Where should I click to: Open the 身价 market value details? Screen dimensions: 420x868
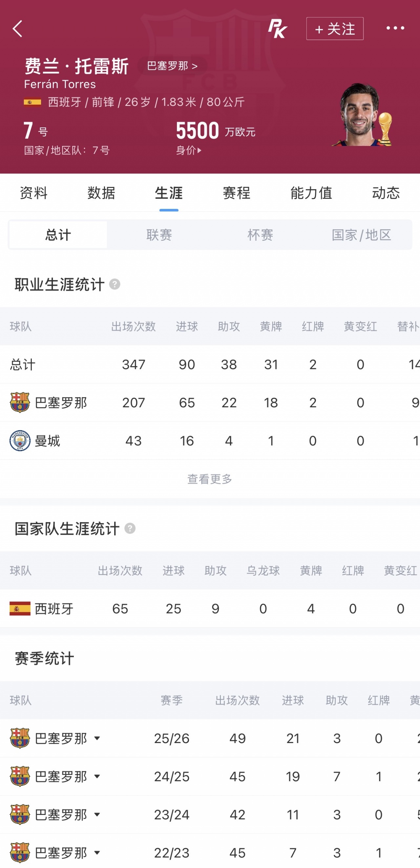click(x=189, y=150)
